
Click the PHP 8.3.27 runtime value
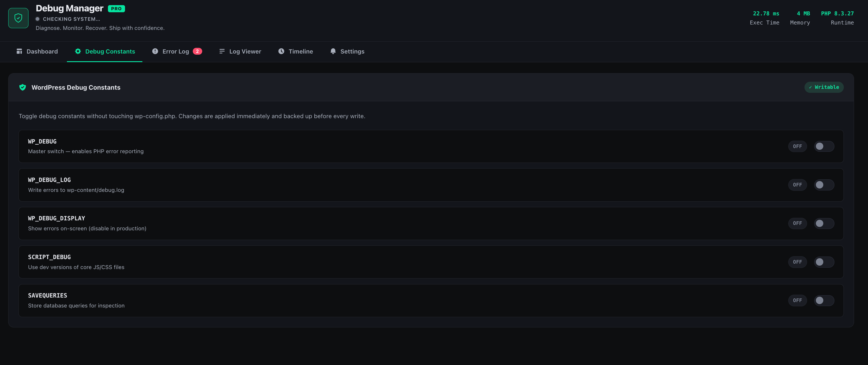(837, 13)
